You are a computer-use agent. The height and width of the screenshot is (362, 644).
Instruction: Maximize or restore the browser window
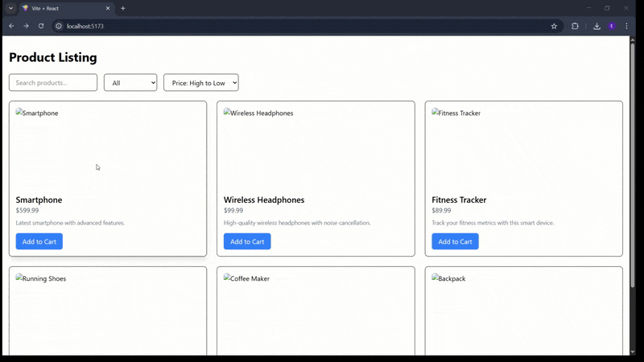click(x=607, y=8)
